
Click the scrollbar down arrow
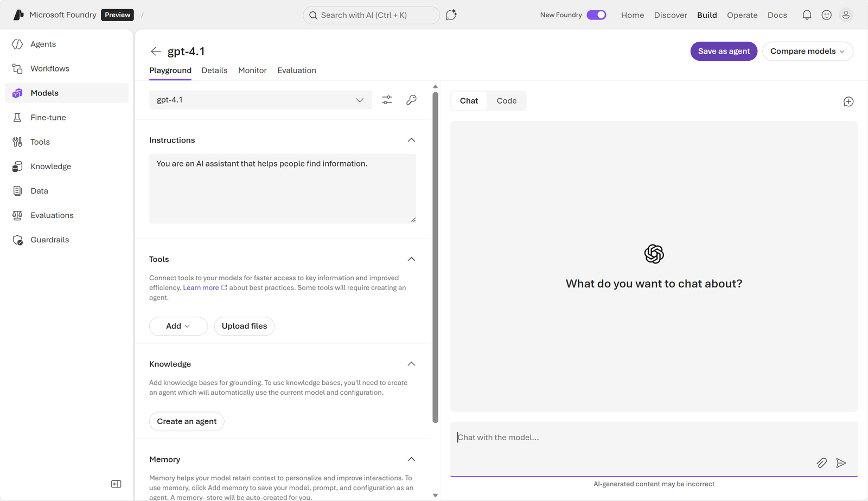435,495
